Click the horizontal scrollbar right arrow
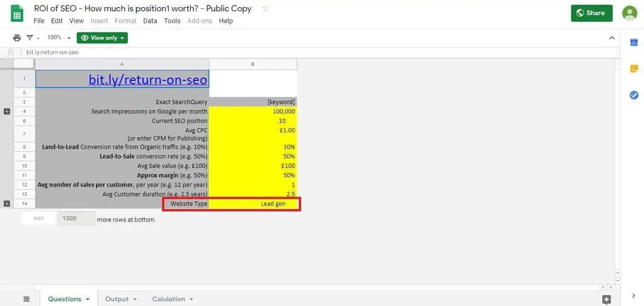 point(610,287)
